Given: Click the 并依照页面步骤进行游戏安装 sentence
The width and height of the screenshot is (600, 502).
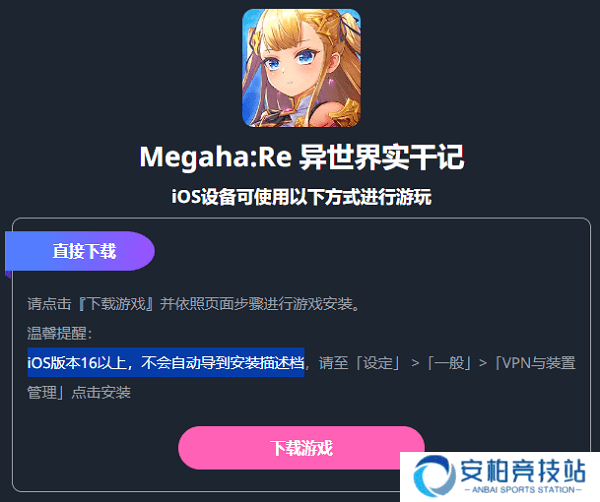Looking at the screenshot, I should click(256, 304).
